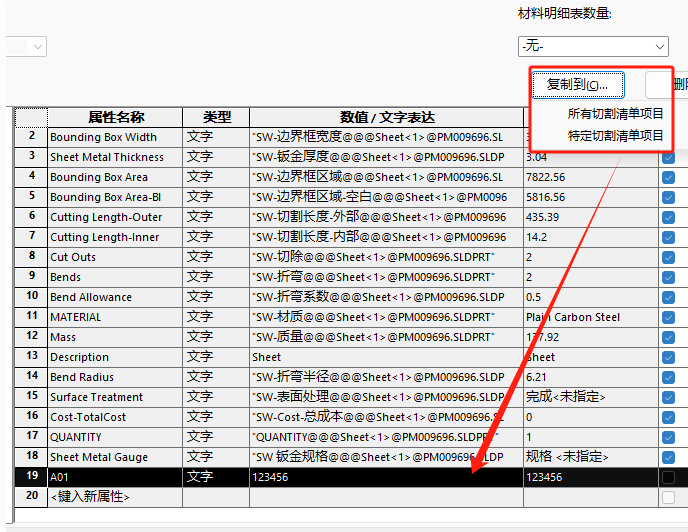Image resolution: width=688 pixels, height=532 pixels.
Task: Click the Plain Carbon Steel evaluated value cell
Action: point(588,317)
